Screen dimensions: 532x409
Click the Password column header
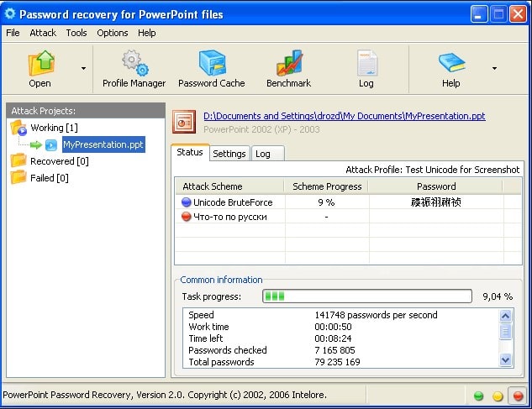click(x=436, y=186)
